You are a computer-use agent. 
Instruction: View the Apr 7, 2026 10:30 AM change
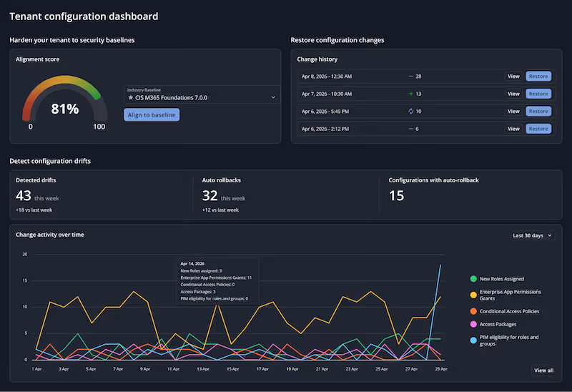pyautogui.click(x=513, y=94)
